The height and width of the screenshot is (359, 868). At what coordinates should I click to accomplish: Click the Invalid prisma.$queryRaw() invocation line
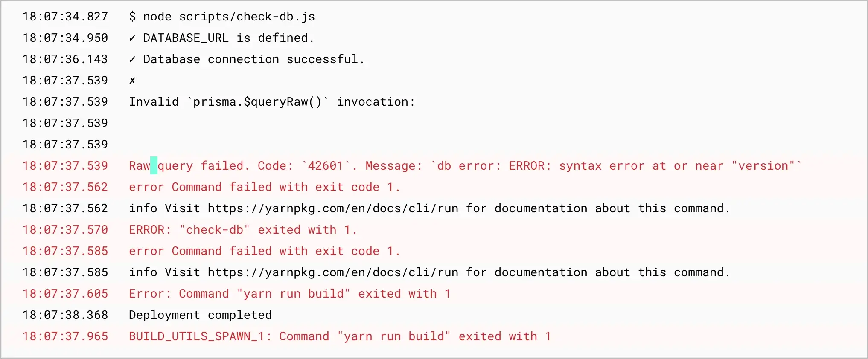(272, 102)
